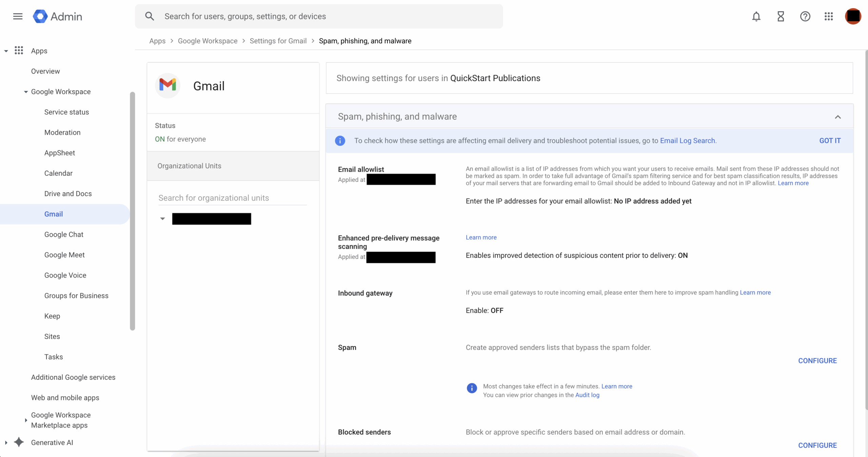Image resolution: width=868 pixels, height=457 pixels.
Task: Focus Search for organizational units field
Action: click(233, 198)
